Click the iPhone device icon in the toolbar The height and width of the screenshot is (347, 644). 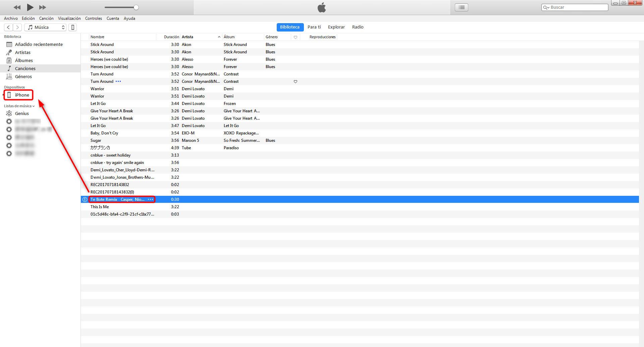pyautogui.click(x=72, y=27)
